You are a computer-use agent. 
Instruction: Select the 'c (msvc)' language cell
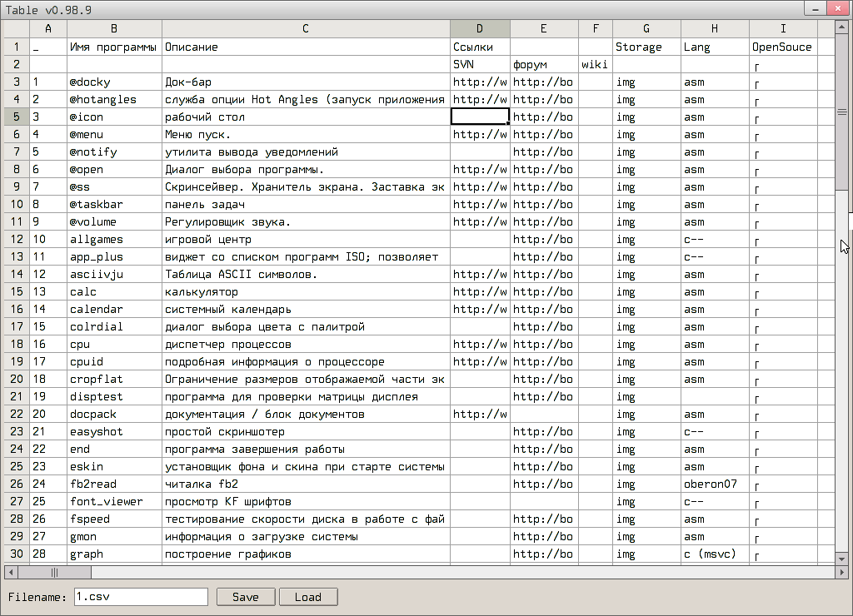(x=715, y=554)
